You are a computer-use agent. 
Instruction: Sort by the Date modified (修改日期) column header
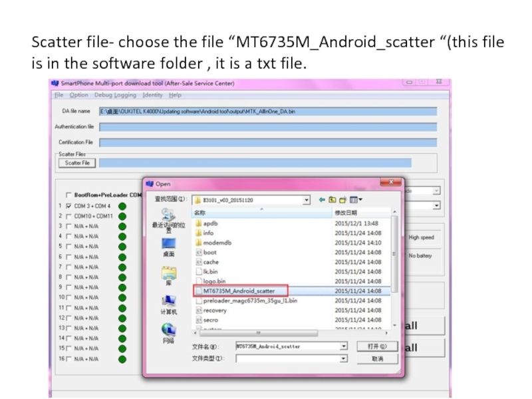coord(361,213)
